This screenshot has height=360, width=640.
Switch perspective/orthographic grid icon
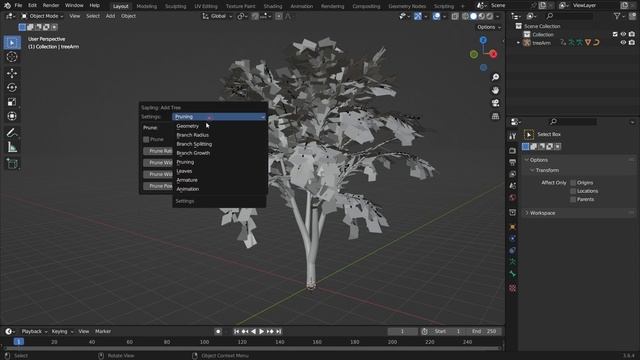pyautogui.click(x=495, y=116)
